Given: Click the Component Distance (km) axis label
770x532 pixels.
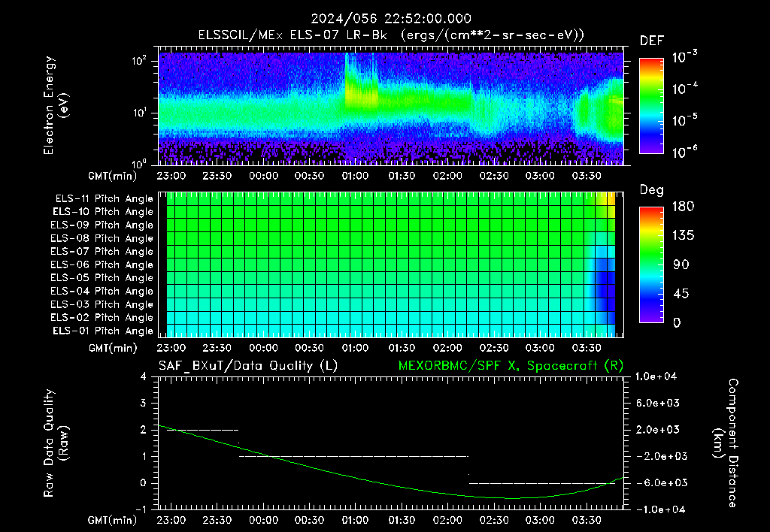Looking at the screenshot, I should coord(726,443).
